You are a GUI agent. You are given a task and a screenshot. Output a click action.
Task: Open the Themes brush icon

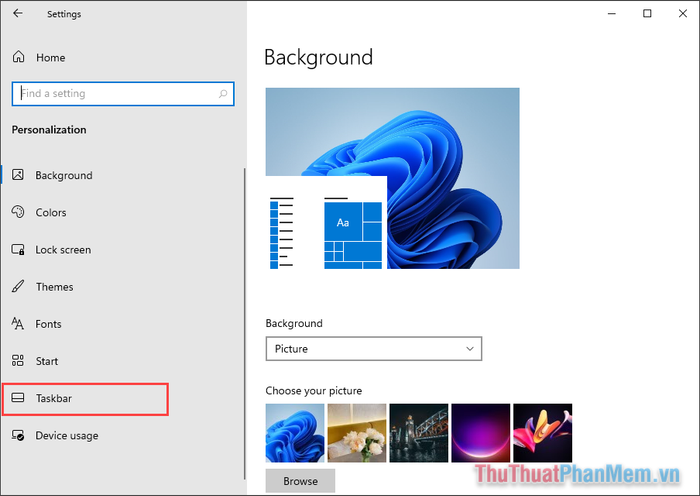click(x=18, y=286)
